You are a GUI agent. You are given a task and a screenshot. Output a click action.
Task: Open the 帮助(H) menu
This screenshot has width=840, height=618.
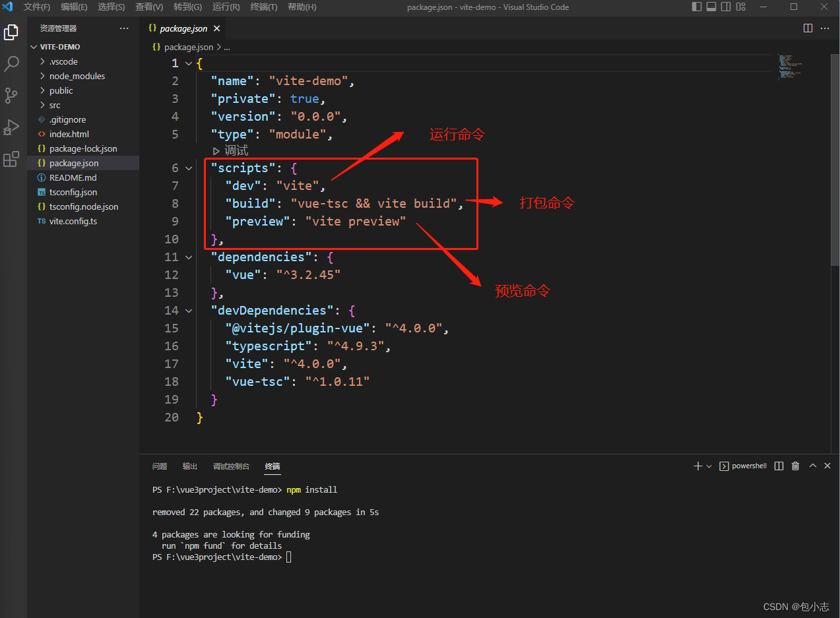point(302,7)
